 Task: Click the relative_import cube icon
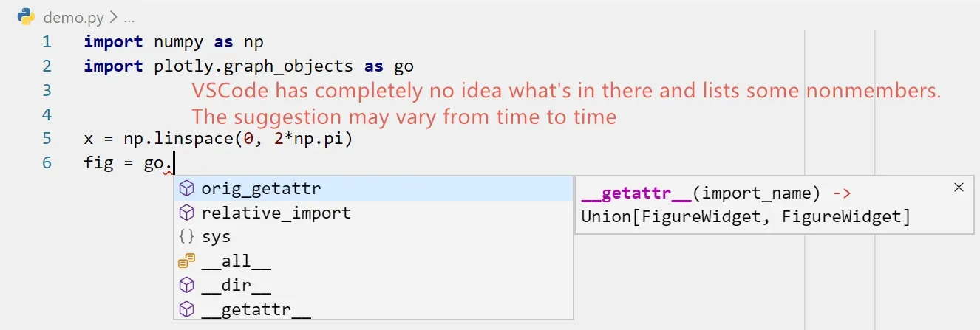coord(187,213)
